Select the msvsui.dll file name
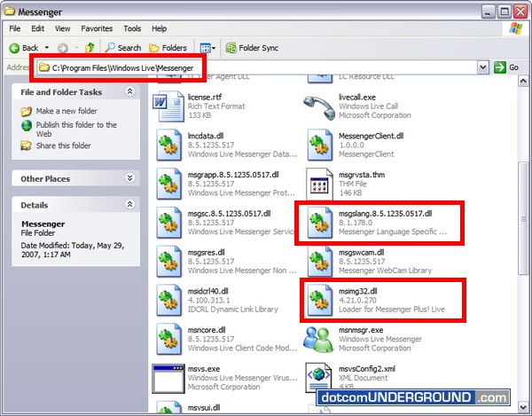Viewport: 532px width, 416px height. click(x=204, y=407)
